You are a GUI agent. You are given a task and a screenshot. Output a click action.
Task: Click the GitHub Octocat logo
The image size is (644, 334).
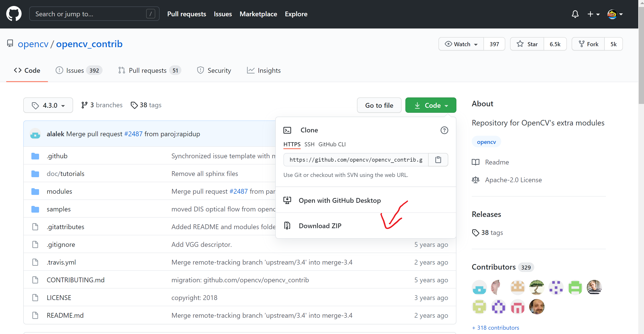14,14
